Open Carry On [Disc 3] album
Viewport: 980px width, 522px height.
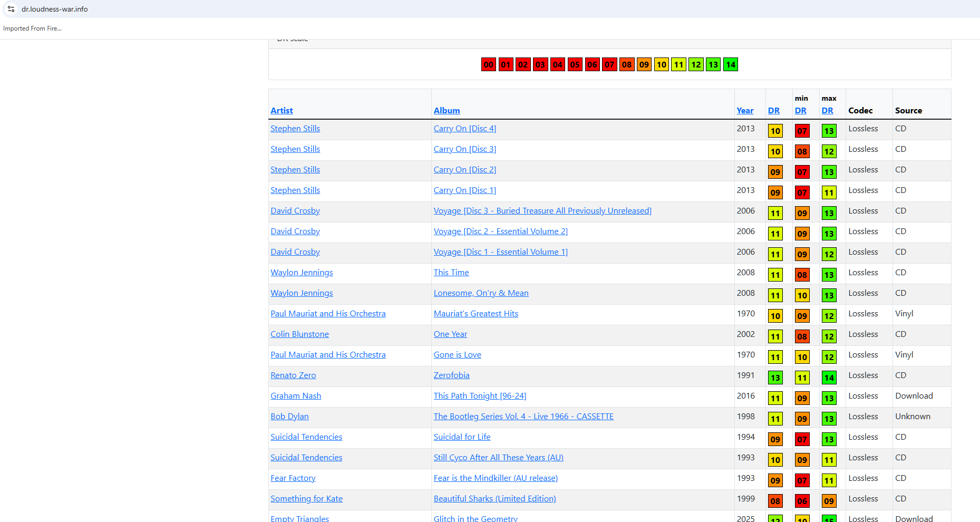point(464,149)
